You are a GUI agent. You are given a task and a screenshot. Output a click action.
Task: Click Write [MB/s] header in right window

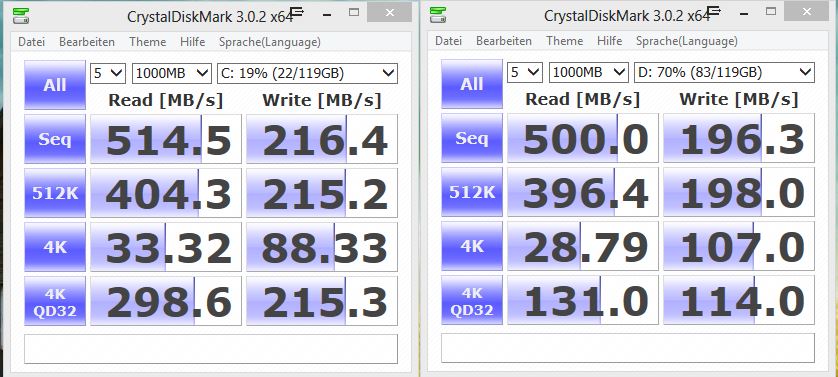click(x=739, y=99)
